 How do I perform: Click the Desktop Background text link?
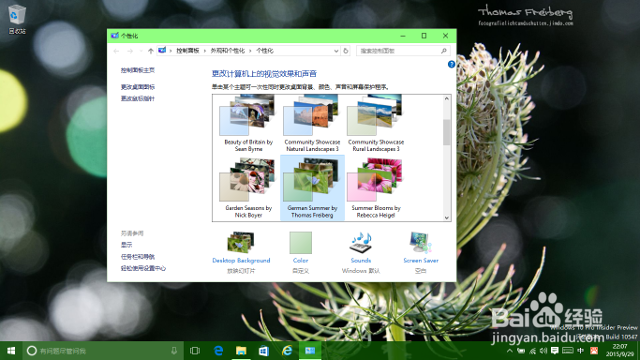tap(241, 260)
